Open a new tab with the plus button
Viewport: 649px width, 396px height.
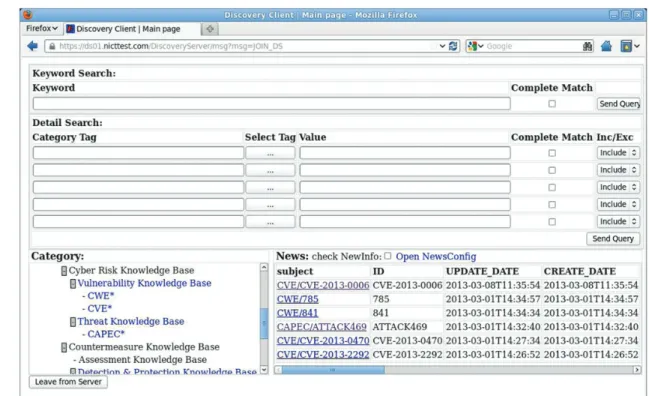(210, 29)
